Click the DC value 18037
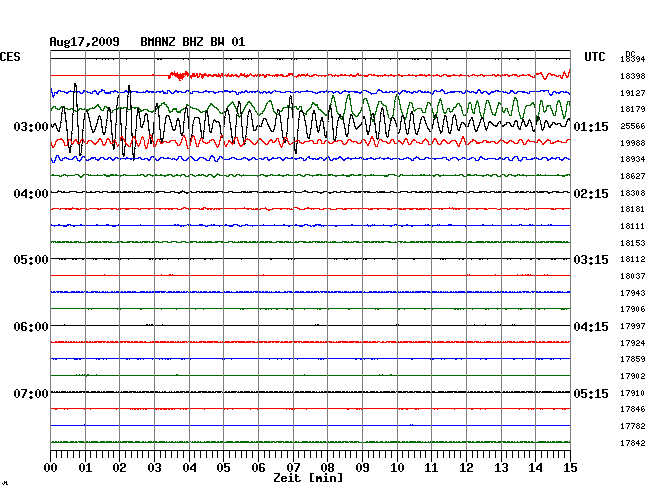Image resolution: width=650 pixels, height=494 pixels. [633, 276]
